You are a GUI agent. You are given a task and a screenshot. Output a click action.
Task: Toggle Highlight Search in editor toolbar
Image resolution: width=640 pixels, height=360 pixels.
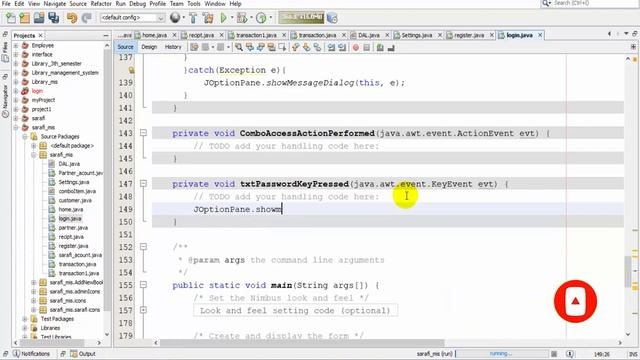coord(271,47)
